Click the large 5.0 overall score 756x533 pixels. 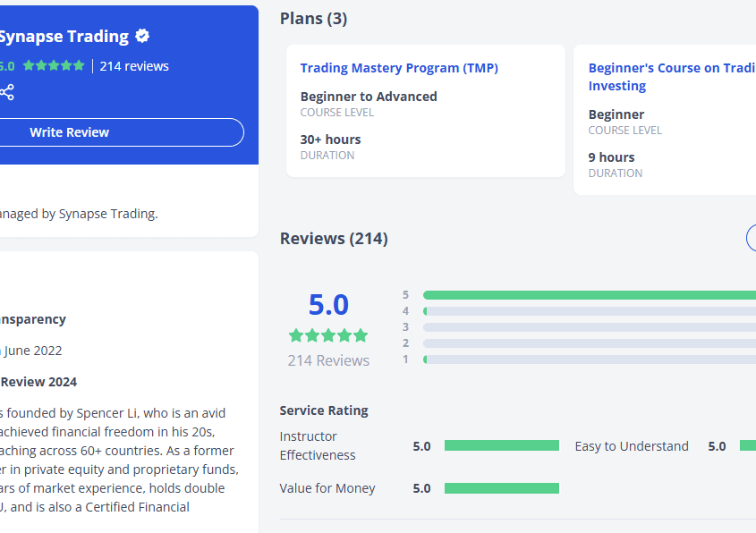click(328, 305)
